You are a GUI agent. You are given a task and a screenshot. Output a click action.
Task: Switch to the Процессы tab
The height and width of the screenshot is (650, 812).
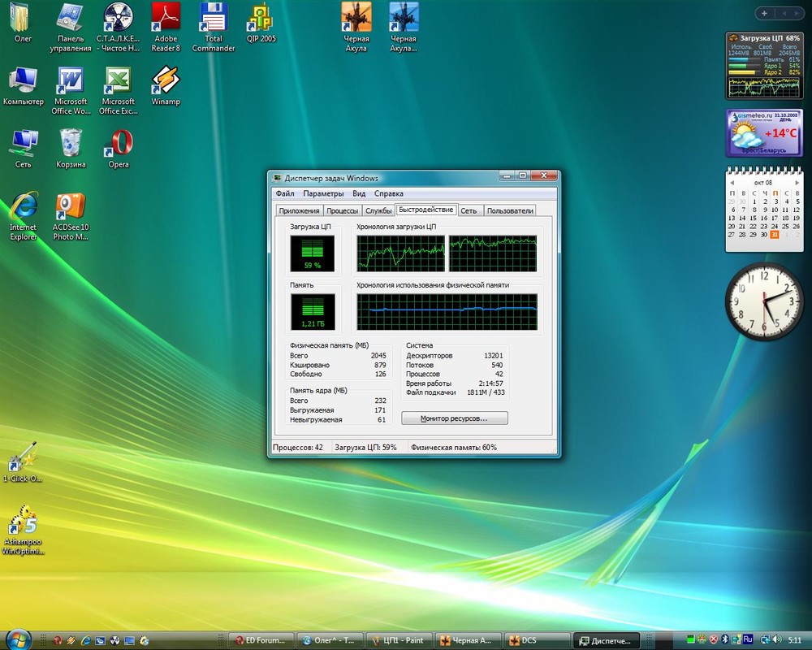click(342, 211)
